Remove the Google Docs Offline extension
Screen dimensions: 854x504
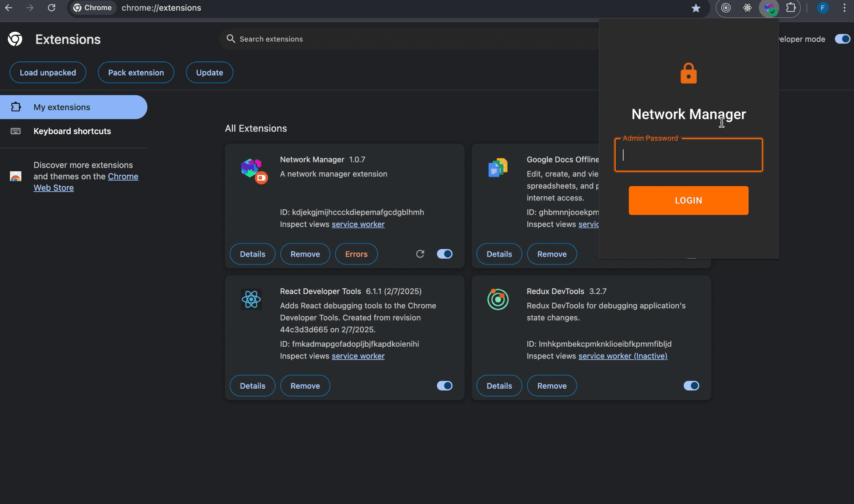552,254
